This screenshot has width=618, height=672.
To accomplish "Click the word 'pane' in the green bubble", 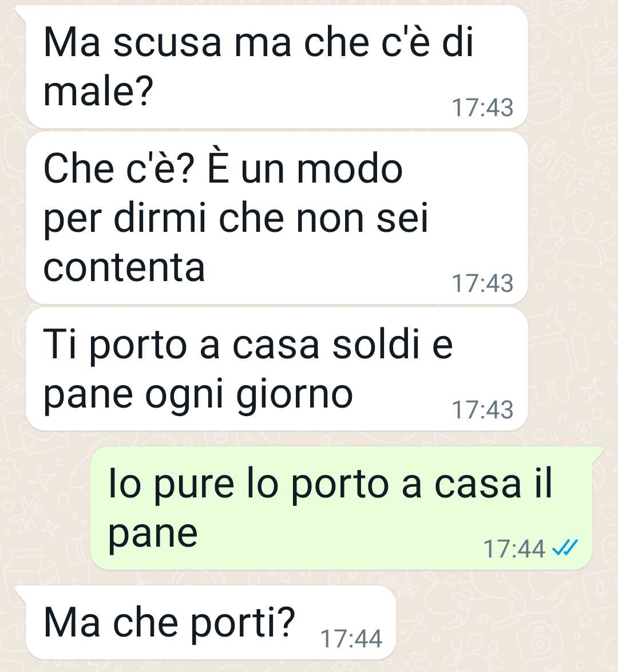I will 153,536.
